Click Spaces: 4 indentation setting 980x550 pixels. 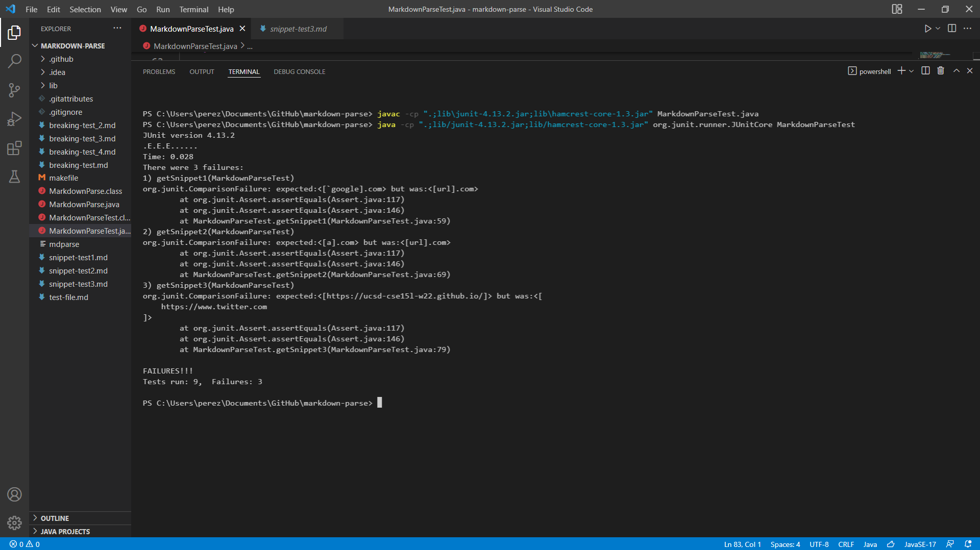tap(785, 544)
